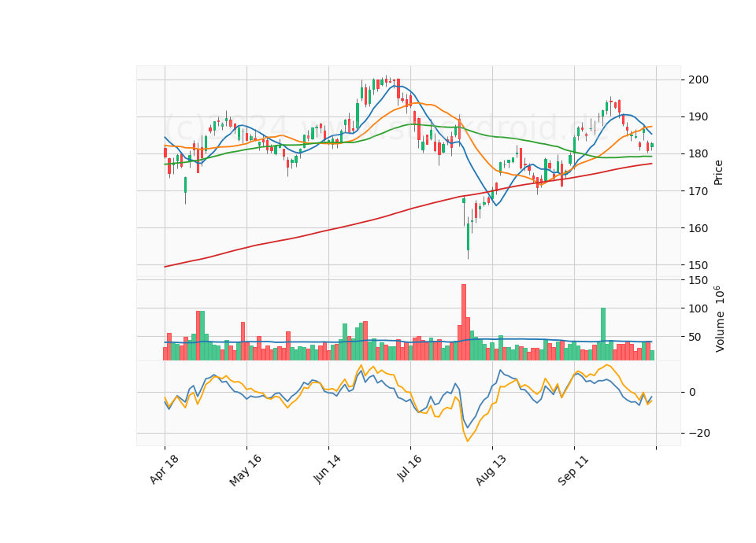The image size is (756, 543).
Task: Click the 'Apr 18' date label
Action: click(x=164, y=469)
